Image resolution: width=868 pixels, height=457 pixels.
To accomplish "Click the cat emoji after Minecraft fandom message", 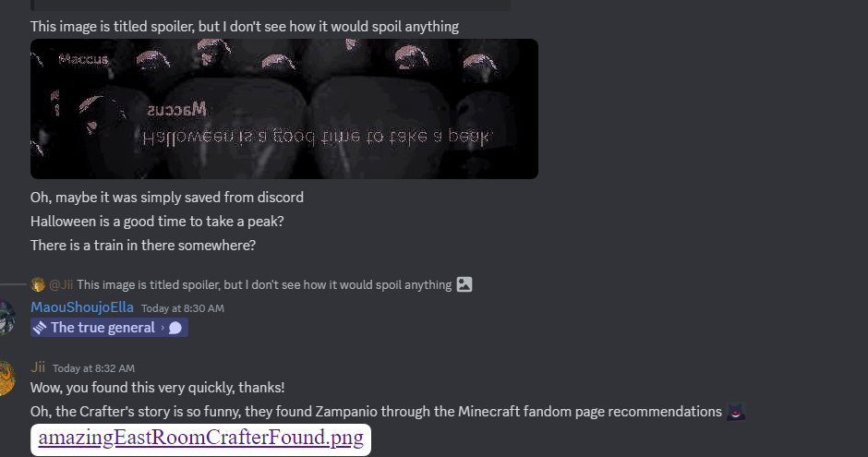I will 736,412.
